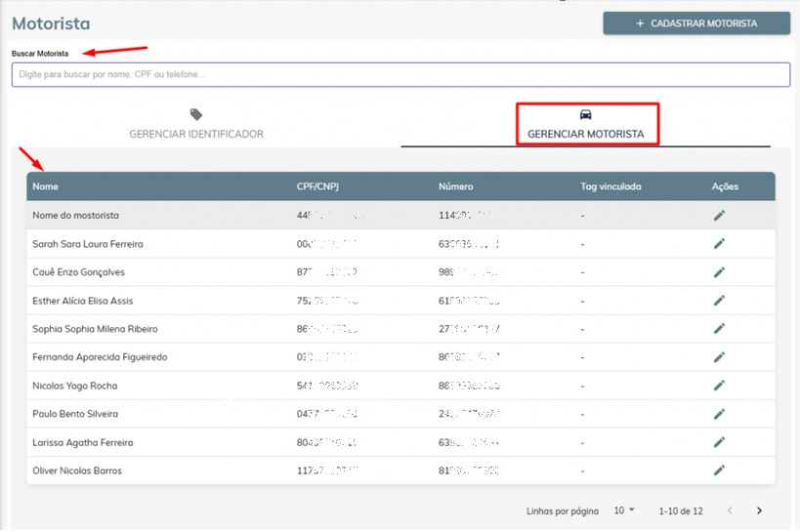This screenshot has width=800, height=532.
Task: Click the name Esther Alícia Elisa Assis
Action: click(x=83, y=301)
